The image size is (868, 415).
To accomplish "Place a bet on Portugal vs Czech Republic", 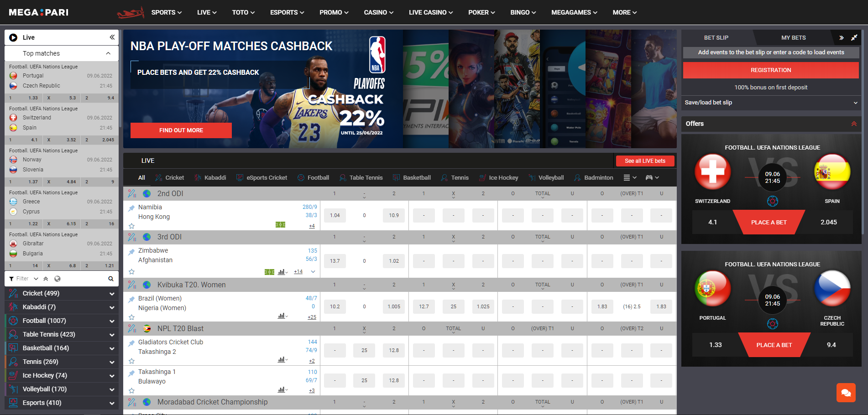I will point(774,345).
